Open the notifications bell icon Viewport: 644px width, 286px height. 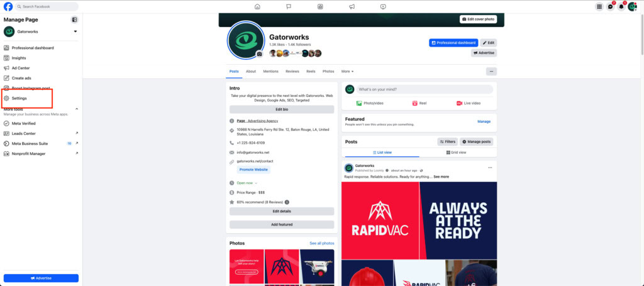(x=621, y=6)
